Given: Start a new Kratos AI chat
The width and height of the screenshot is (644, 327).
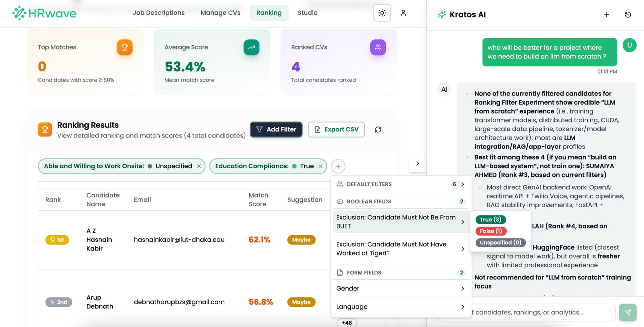Looking at the screenshot, I should (x=606, y=14).
